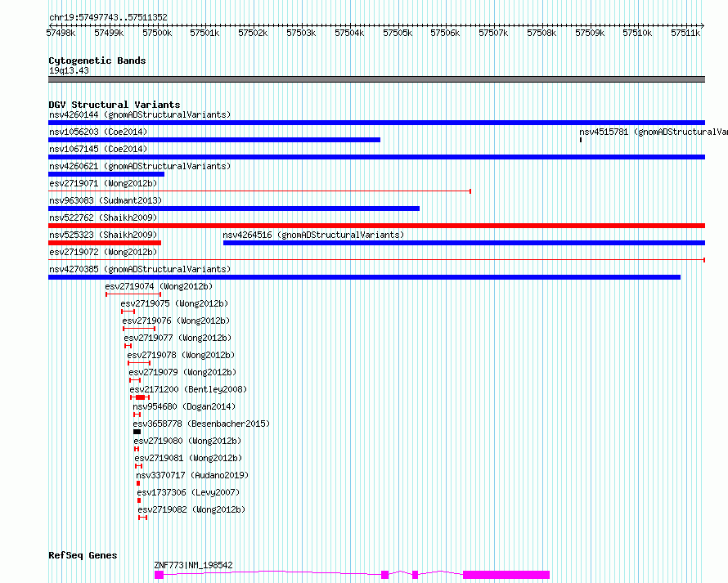The height and width of the screenshot is (583, 728).
Task: Click the chr19:57497743..57511352 coordinates
Action: tap(108, 18)
